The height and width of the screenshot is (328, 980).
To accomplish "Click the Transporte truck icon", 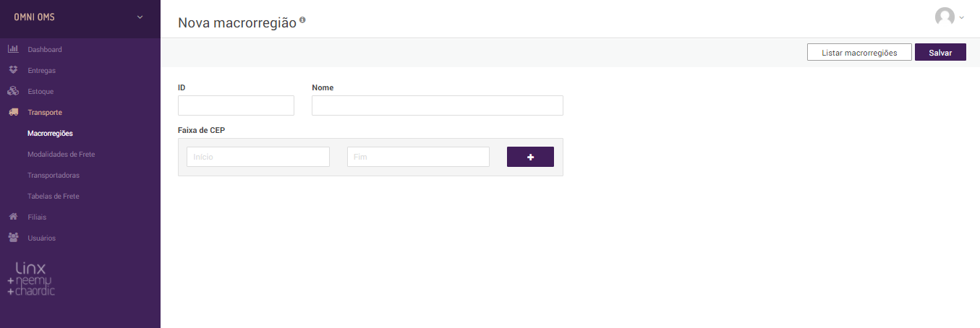I will point(12,112).
